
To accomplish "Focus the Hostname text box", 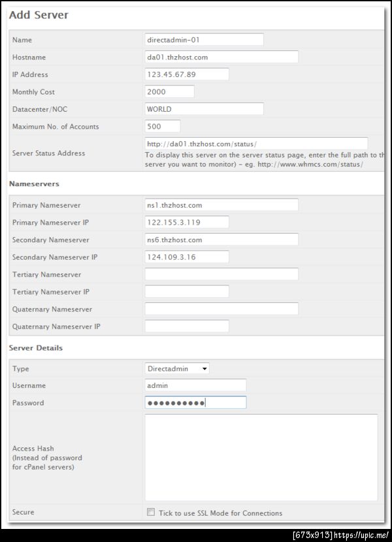I will coord(221,57).
